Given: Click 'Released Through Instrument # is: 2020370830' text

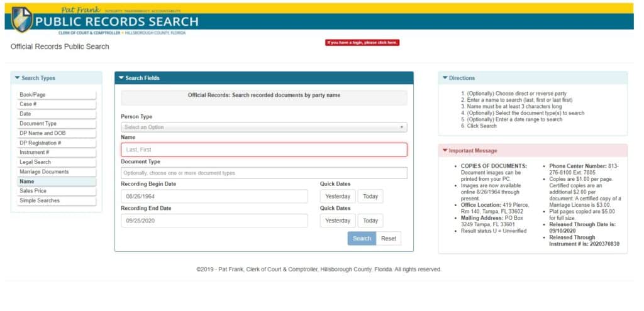Looking at the screenshot, I should point(584,241).
